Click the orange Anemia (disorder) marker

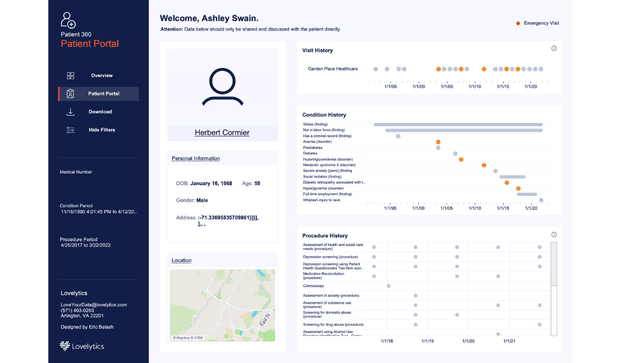click(x=438, y=142)
